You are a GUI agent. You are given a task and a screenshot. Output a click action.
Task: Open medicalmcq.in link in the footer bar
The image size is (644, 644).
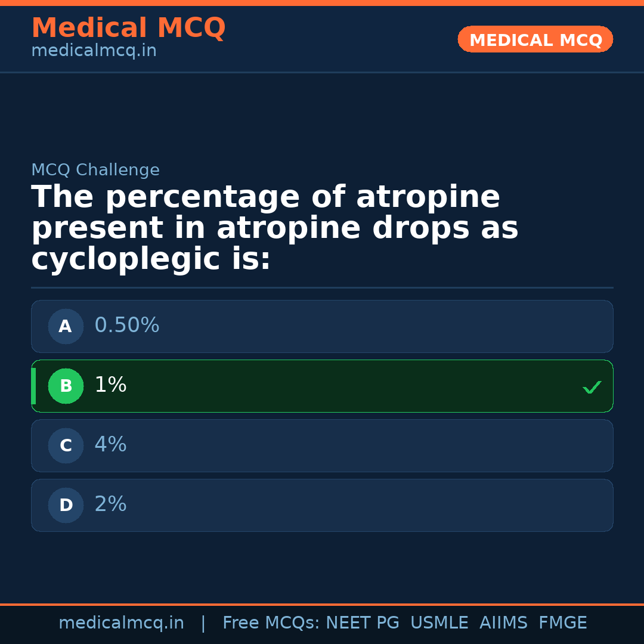121,623
